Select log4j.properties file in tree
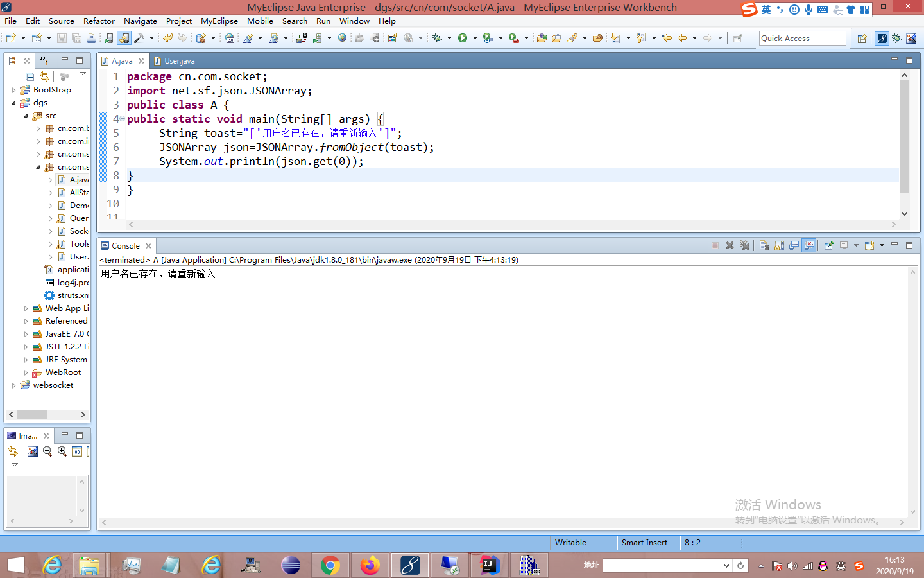This screenshot has height=578, width=924. click(x=67, y=283)
